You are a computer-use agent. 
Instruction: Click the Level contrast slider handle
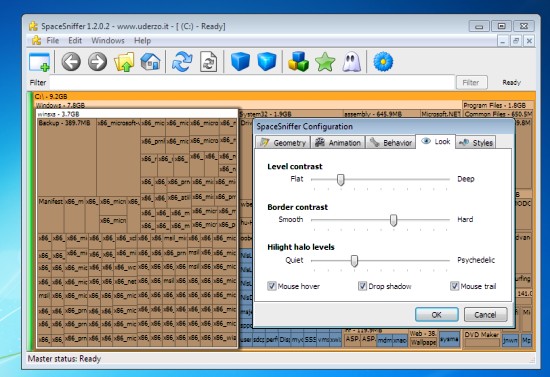341,180
